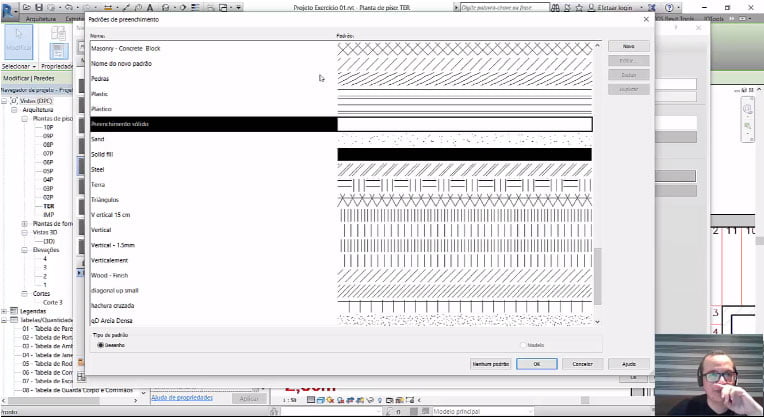Image resolution: width=764 pixels, height=417 pixels.
Task: Expand the Legendas node
Action: point(4,311)
